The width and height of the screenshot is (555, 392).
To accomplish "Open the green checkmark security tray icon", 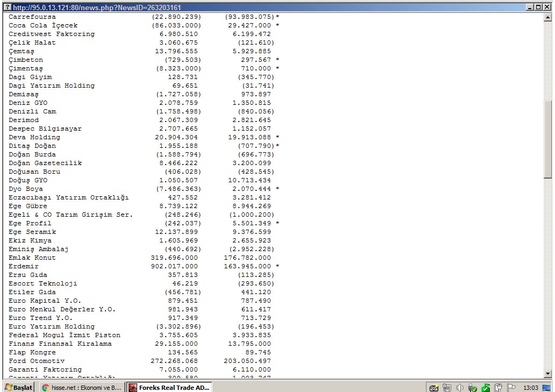I will (x=486, y=388).
